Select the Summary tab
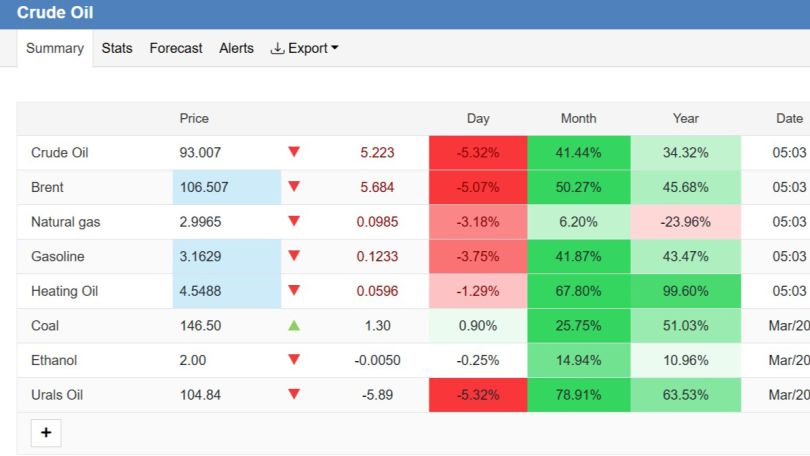 coord(55,48)
